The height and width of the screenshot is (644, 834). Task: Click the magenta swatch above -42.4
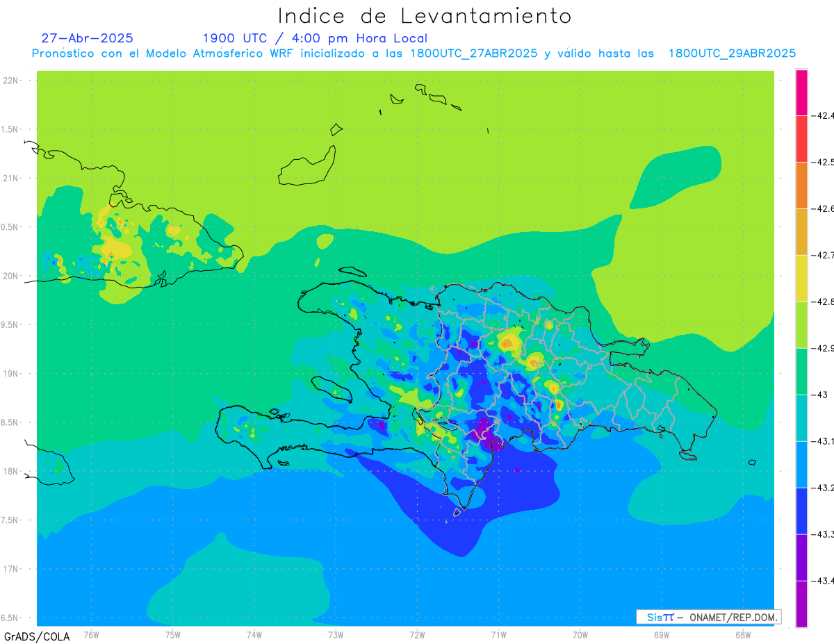801,92
